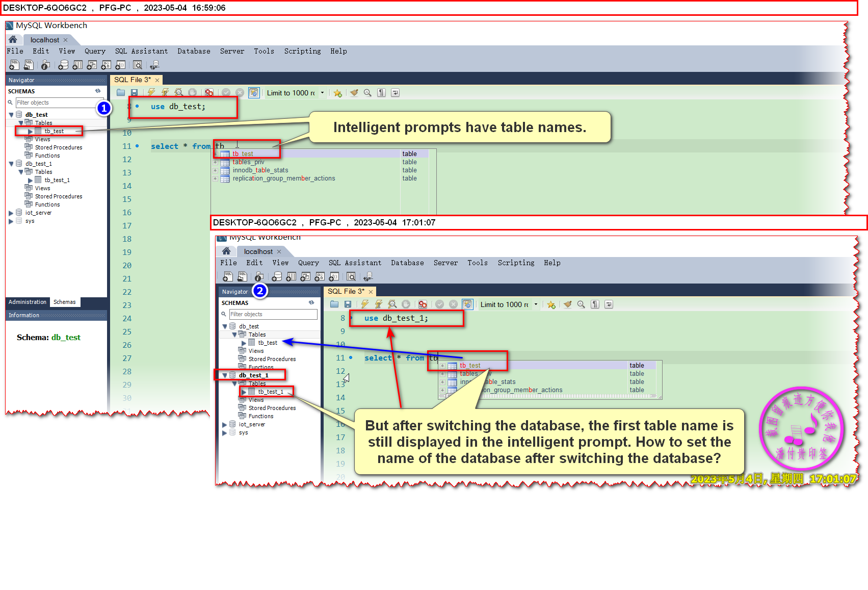Screen dimensions: 868x590
Task: Go to home screen icon in upper window
Action: [x=13, y=40]
